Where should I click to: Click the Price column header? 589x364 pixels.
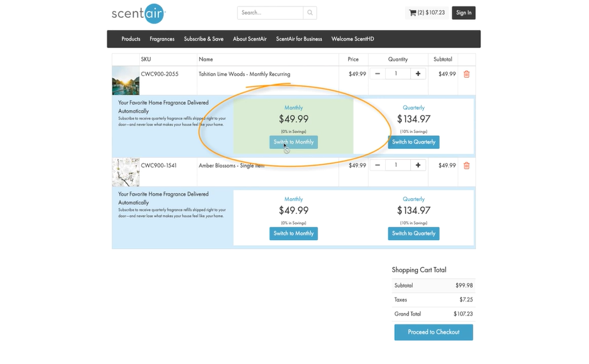[353, 59]
